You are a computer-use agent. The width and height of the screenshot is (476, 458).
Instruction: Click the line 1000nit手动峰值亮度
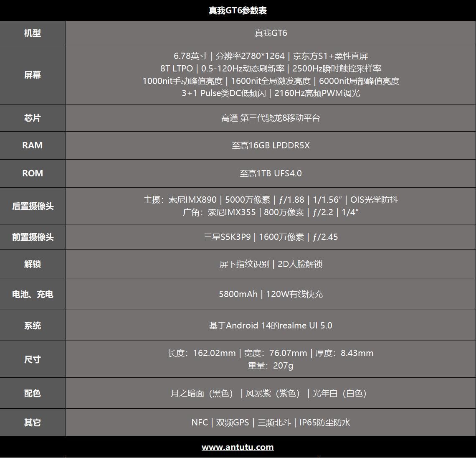[271, 81]
